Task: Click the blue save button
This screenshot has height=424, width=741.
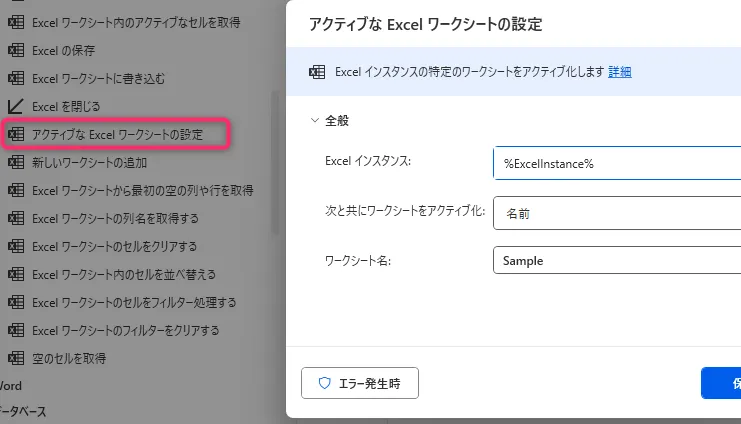Action: point(722,383)
